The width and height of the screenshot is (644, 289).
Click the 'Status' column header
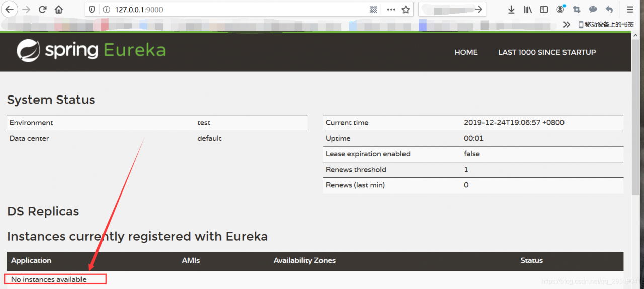tap(532, 261)
